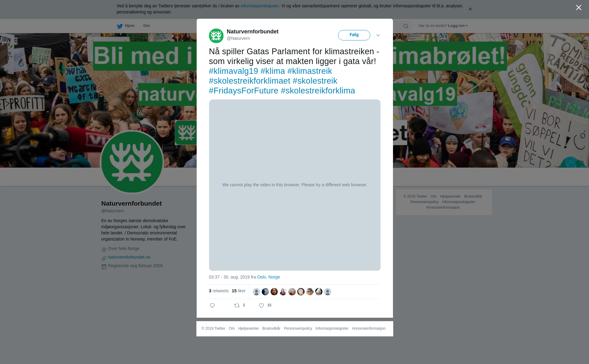589x364 pixels.
Task: Expand the tweet options chevron
Action: coord(378,35)
